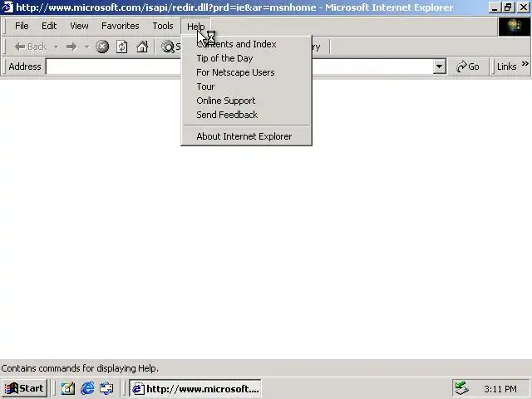Click the Go button arrow icon
Image resolution: width=532 pixels, height=399 pixels.
point(461,66)
